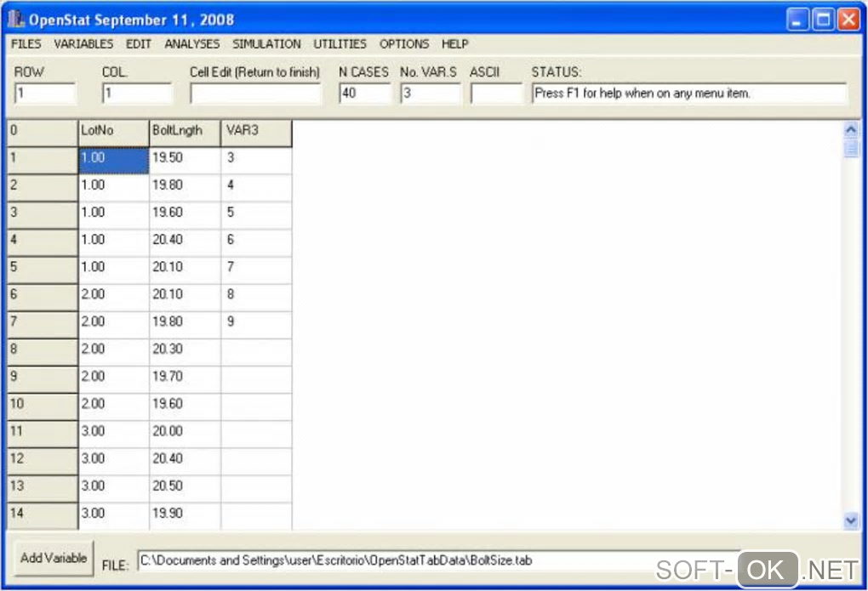This screenshot has width=868, height=591.
Task: Click the STATUS message field
Action: click(689, 93)
